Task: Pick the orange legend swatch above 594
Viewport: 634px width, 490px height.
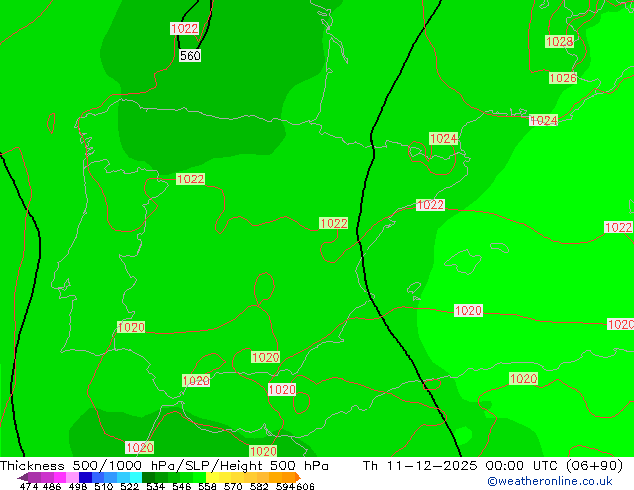Action: click(288, 477)
